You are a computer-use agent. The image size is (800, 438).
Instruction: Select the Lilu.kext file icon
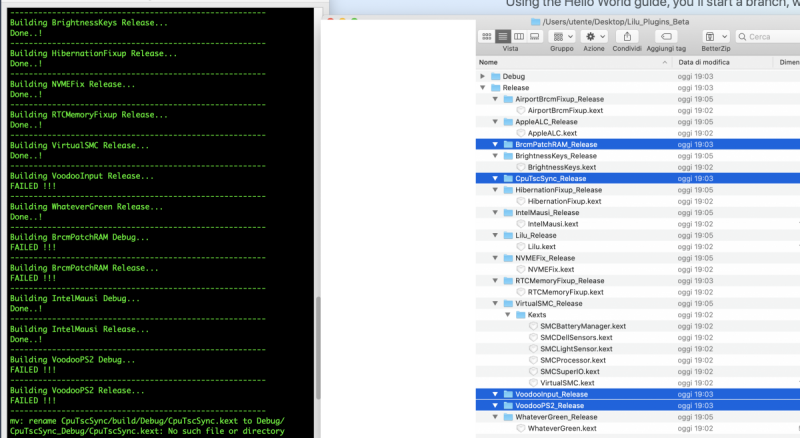pos(521,246)
